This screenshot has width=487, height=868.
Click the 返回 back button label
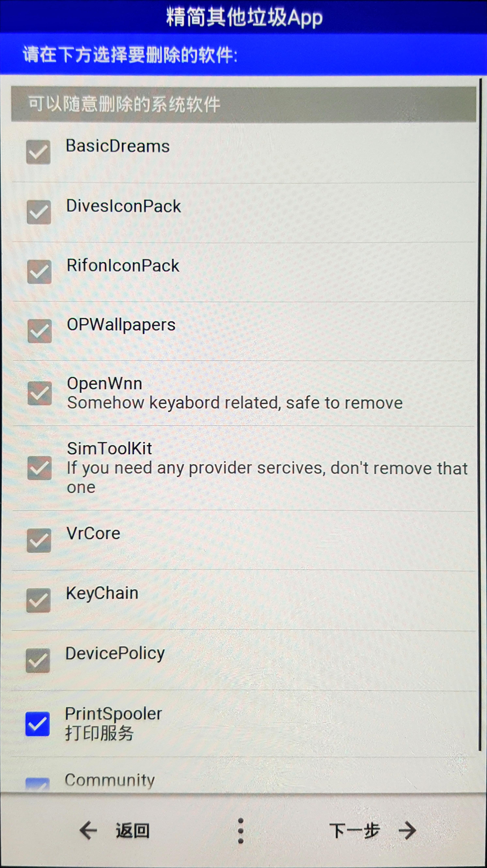click(133, 831)
